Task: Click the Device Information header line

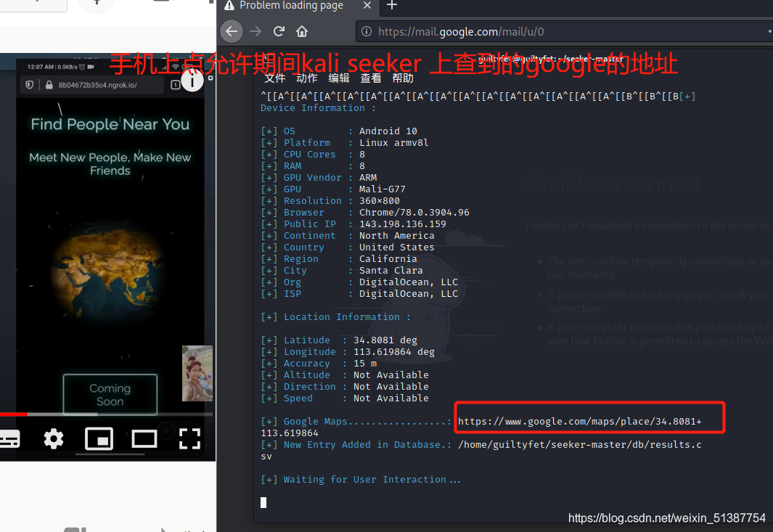Action: 318,108
